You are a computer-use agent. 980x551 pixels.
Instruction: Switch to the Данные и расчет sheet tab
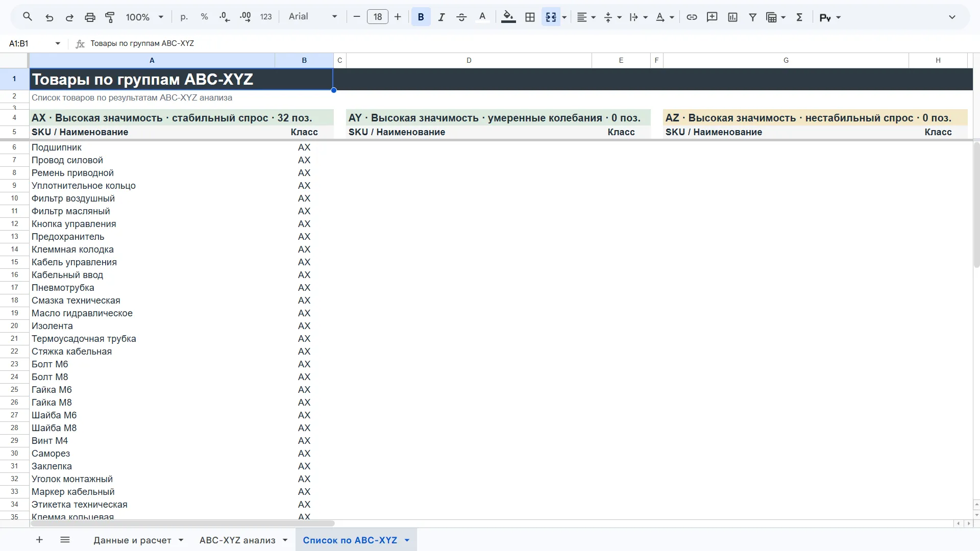[138, 540]
